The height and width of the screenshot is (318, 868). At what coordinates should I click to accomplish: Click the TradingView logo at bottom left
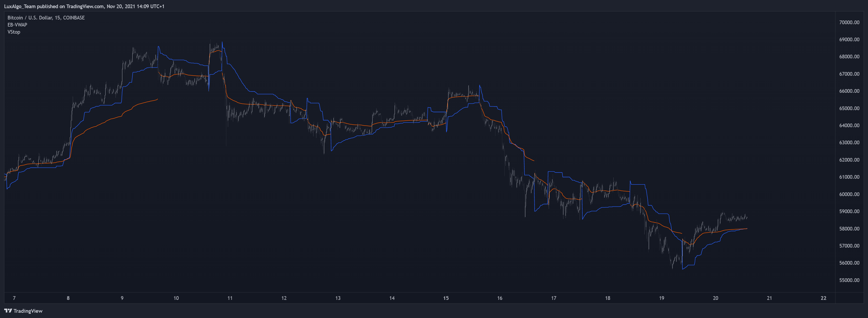click(x=23, y=311)
